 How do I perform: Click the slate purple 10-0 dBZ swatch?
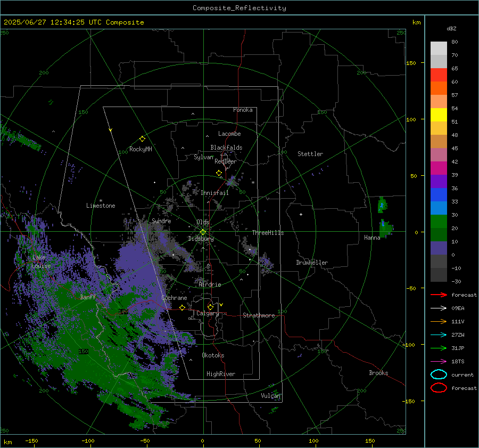click(x=439, y=248)
